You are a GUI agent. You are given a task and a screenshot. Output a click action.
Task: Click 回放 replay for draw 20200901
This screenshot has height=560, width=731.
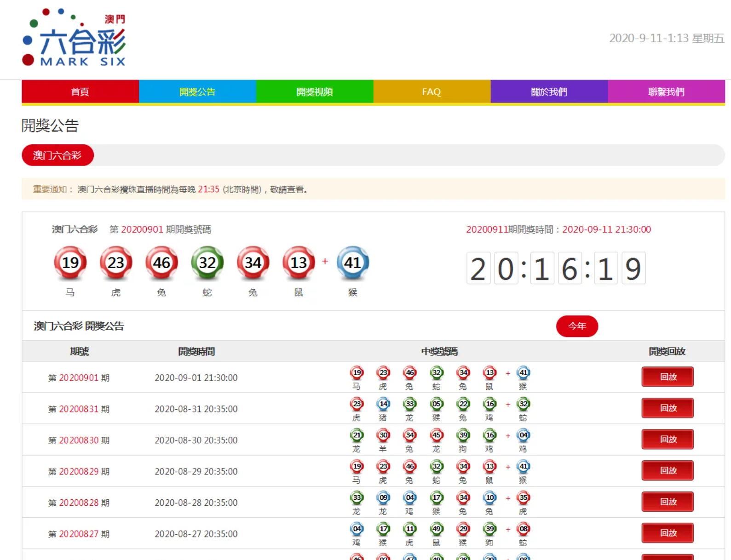tap(668, 377)
